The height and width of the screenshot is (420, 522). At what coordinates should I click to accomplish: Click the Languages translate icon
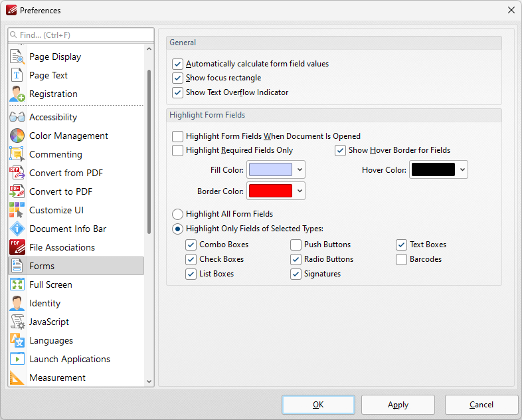[17, 340]
